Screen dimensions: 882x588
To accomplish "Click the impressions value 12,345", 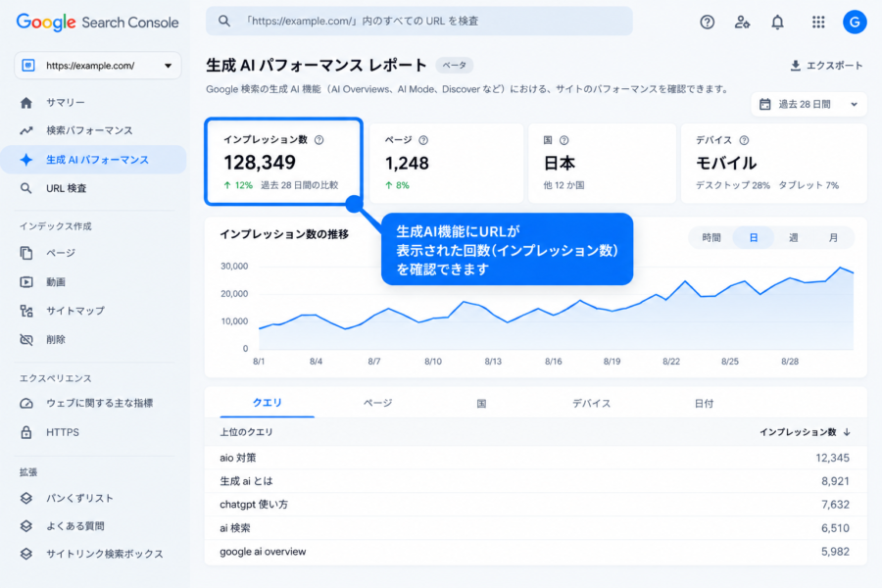I will [832, 458].
